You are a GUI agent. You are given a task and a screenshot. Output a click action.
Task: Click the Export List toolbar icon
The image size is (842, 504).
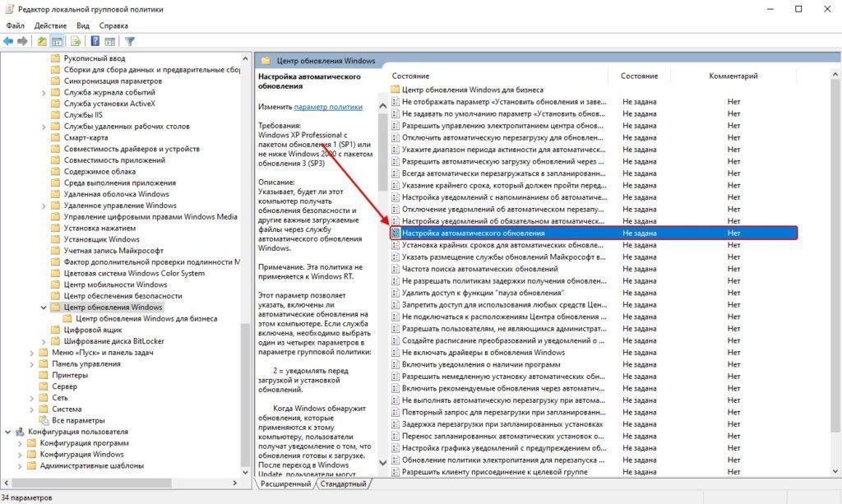(76, 41)
